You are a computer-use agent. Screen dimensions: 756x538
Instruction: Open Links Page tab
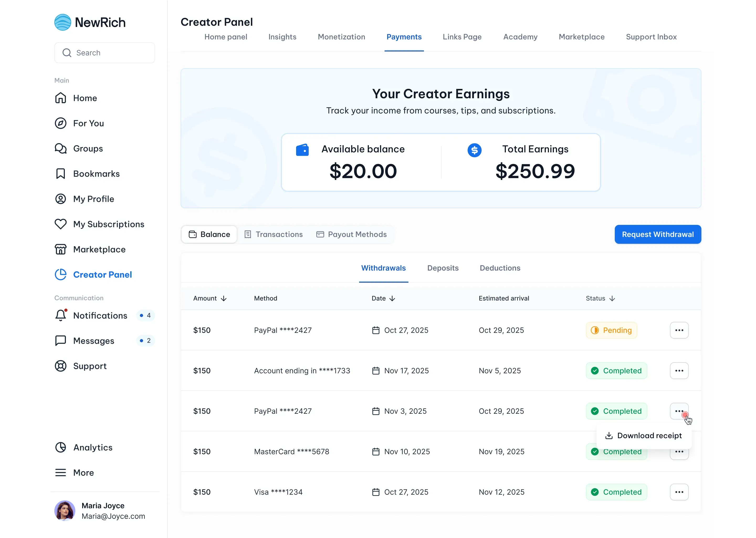[462, 37]
